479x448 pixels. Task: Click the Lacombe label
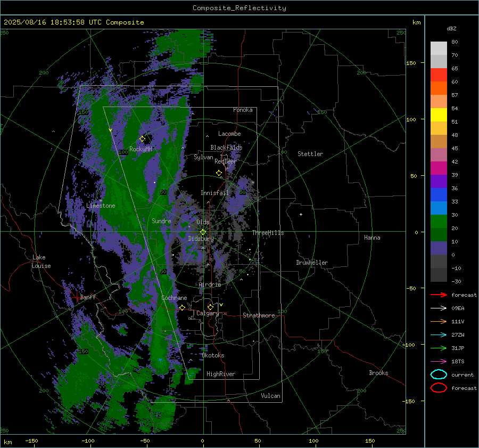229,134
